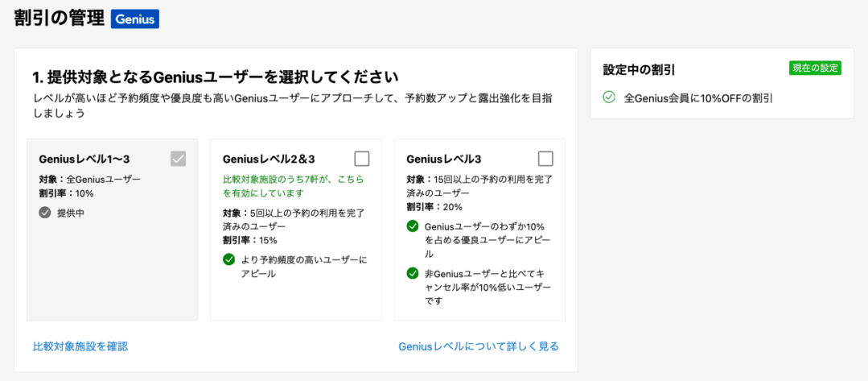Enable the Geniusレベル3 checkbox
This screenshot has height=381, width=868.
click(545, 159)
